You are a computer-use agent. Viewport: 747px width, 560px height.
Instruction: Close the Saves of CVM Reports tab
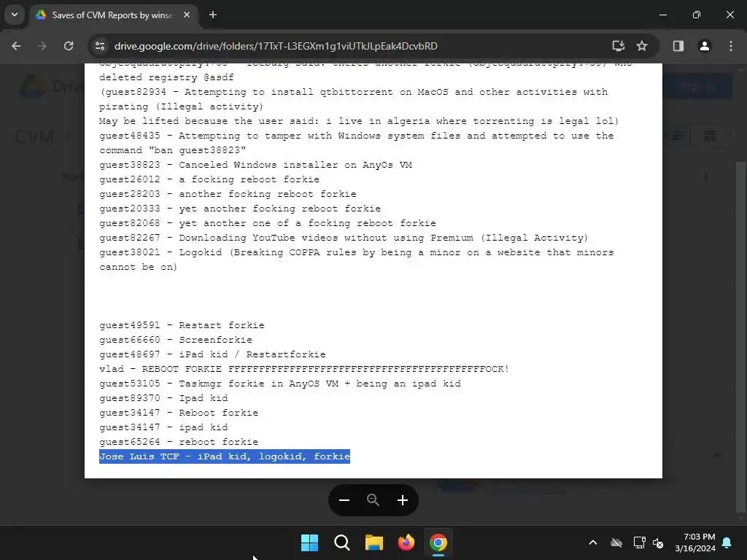pyautogui.click(x=187, y=15)
